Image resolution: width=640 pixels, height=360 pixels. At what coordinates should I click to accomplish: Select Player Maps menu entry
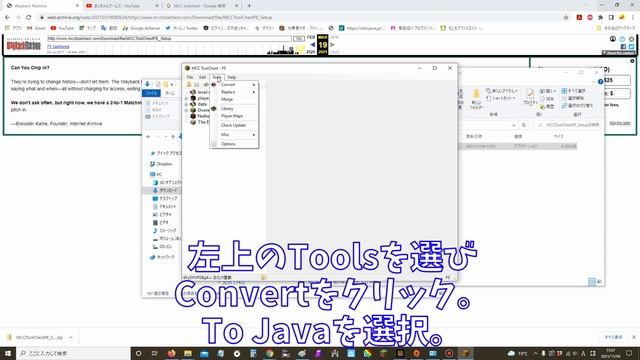coord(234,116)
